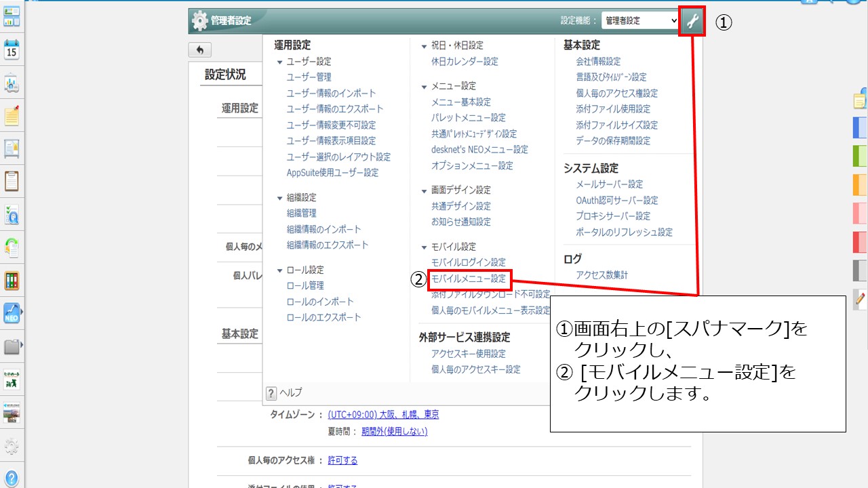Screen dimensions: 868x488
Task: Collapse the ユーザー設定 section
Action: (x=279, y=62)
